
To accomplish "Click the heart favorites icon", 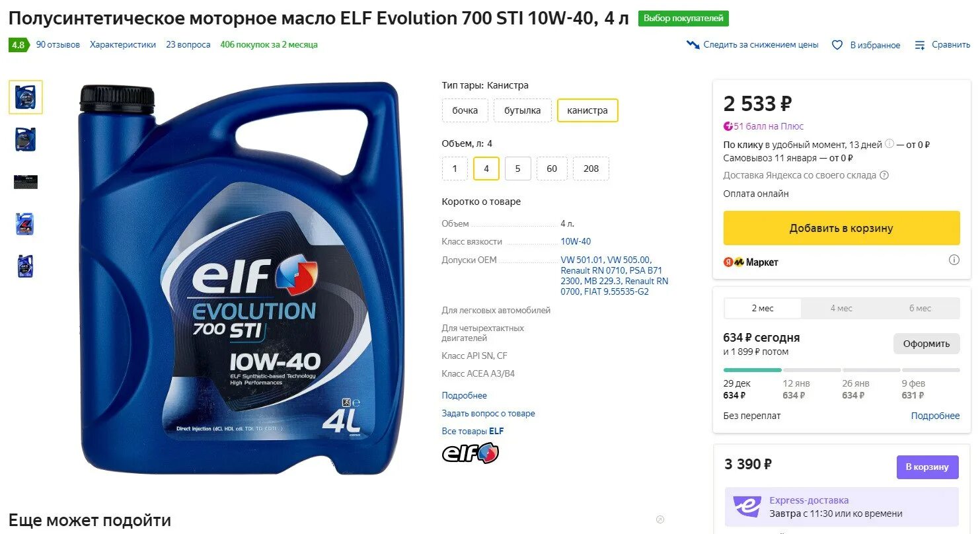I will coord(837,45).
